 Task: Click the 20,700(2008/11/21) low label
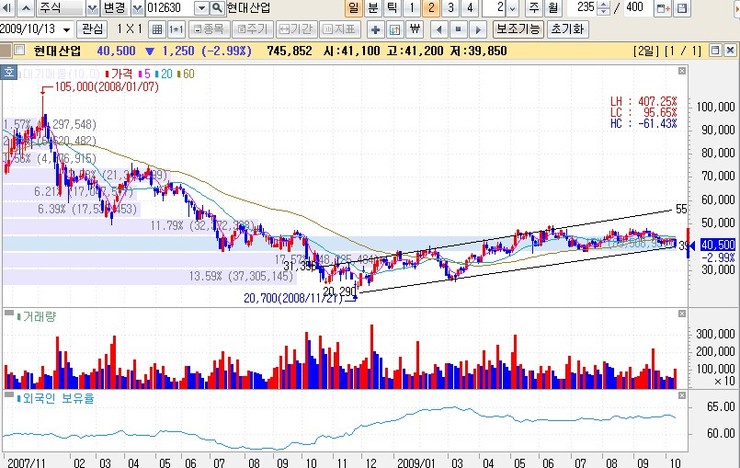293,298
